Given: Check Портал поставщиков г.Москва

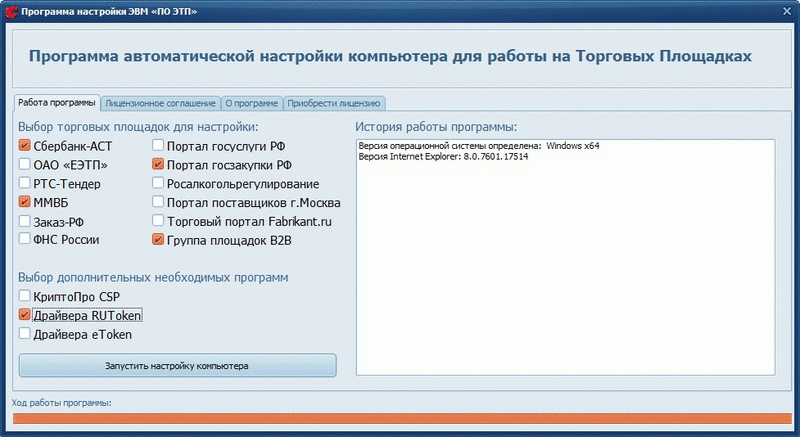Looking at the screenshot, I should [158, 202].
